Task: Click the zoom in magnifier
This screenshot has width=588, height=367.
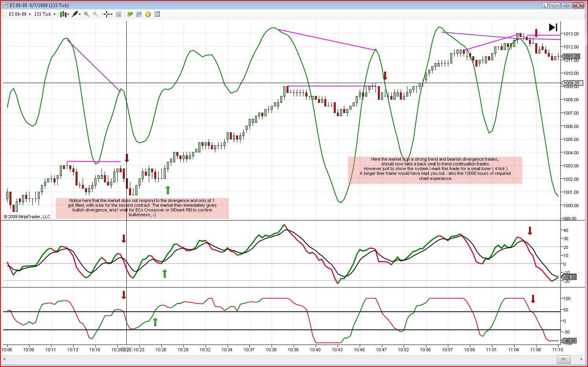Action: coord(87,14)
